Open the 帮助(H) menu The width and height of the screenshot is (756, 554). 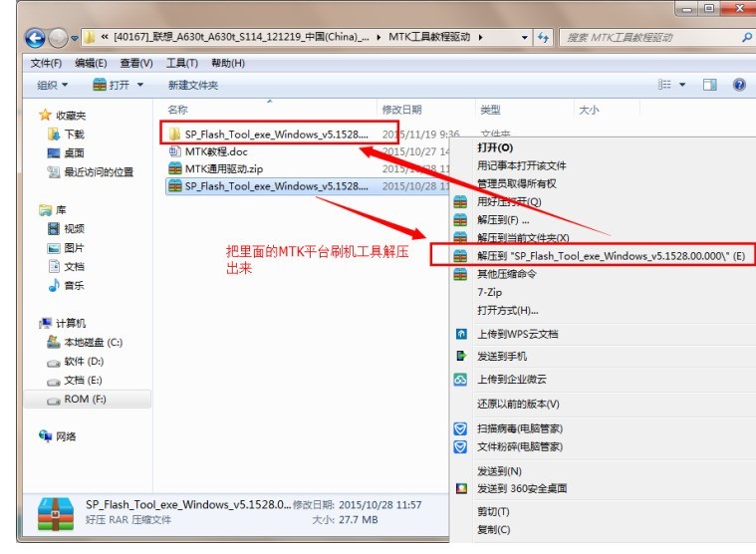[x=228, y=63]
